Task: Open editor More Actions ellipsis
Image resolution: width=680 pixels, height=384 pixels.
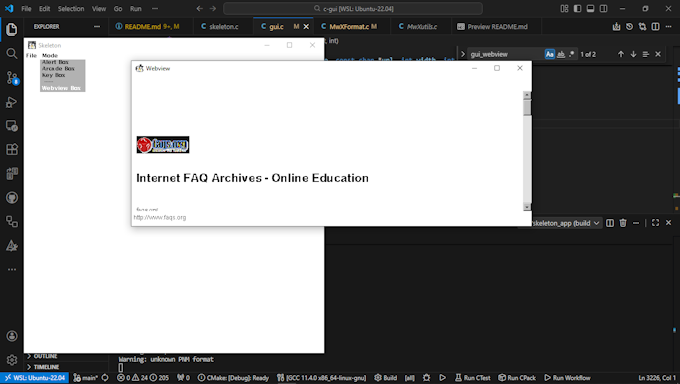Action: pos(668,26)
